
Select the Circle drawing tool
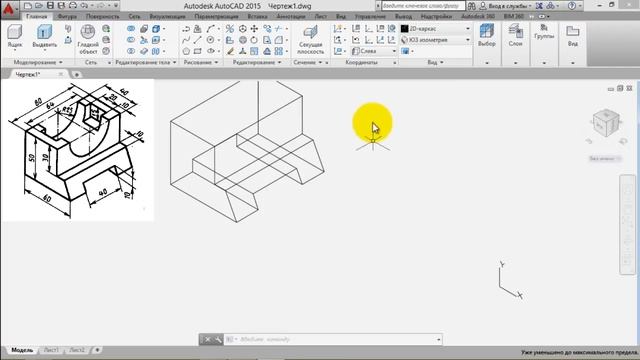[x=210, y=40]
